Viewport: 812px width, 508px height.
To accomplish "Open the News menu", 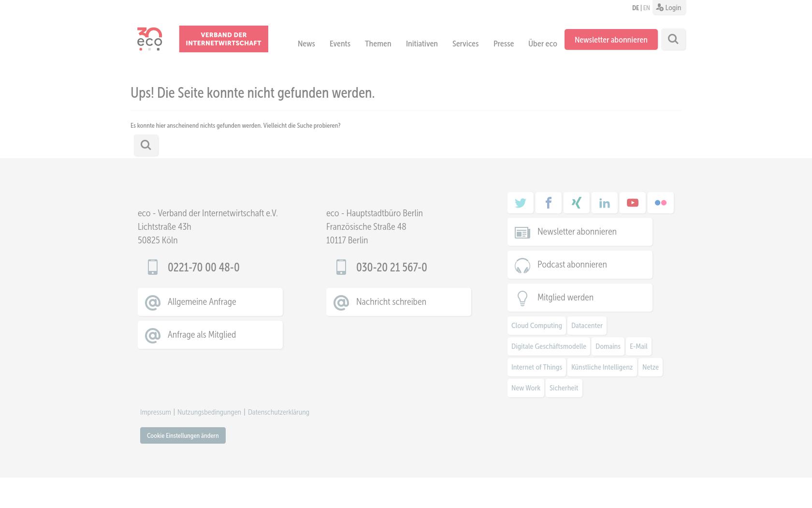I will [306, 44].
